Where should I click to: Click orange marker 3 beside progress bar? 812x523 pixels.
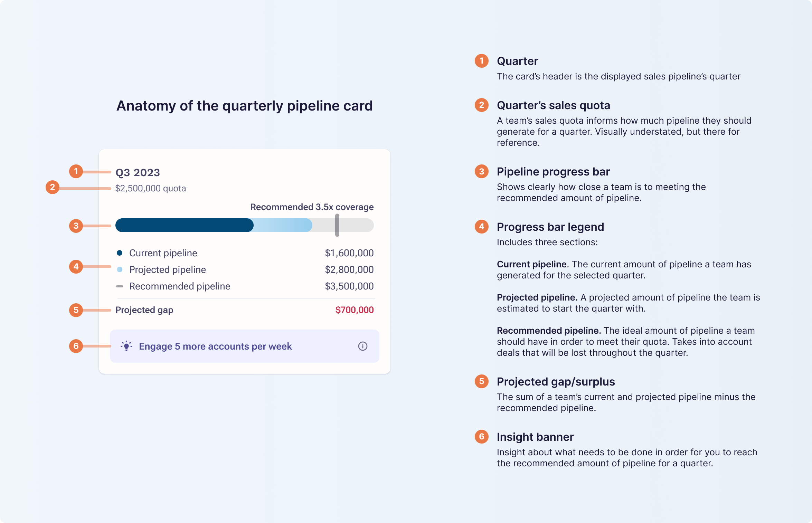[76, 226]
